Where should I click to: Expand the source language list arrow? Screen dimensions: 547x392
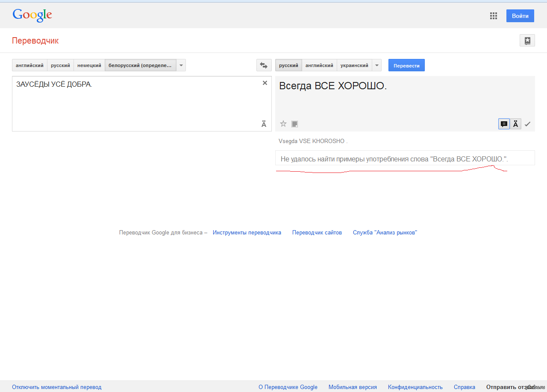[181, 65]
